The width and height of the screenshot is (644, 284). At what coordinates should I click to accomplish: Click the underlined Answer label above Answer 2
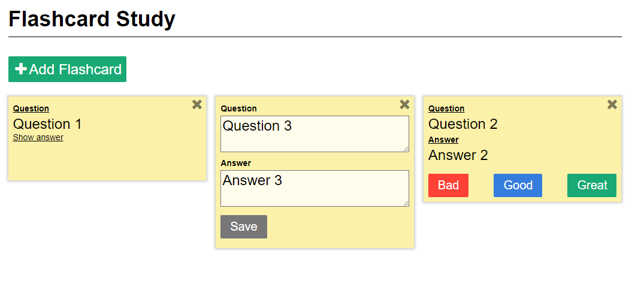443,140
